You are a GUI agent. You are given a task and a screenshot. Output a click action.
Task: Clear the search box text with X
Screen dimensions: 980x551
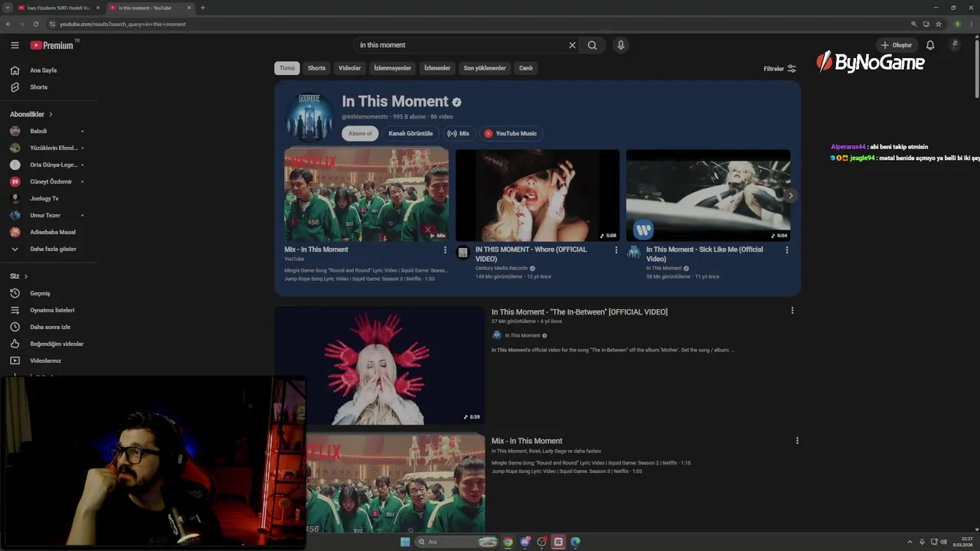point(572,45)
